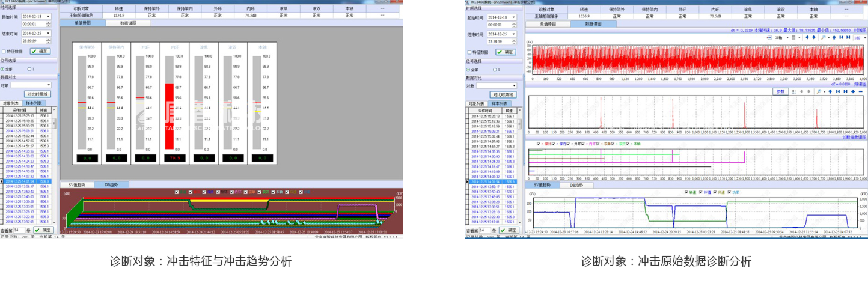Jump to last record in waveform toolbar
The height and width of the screenshot is (298, 868).
848,38
